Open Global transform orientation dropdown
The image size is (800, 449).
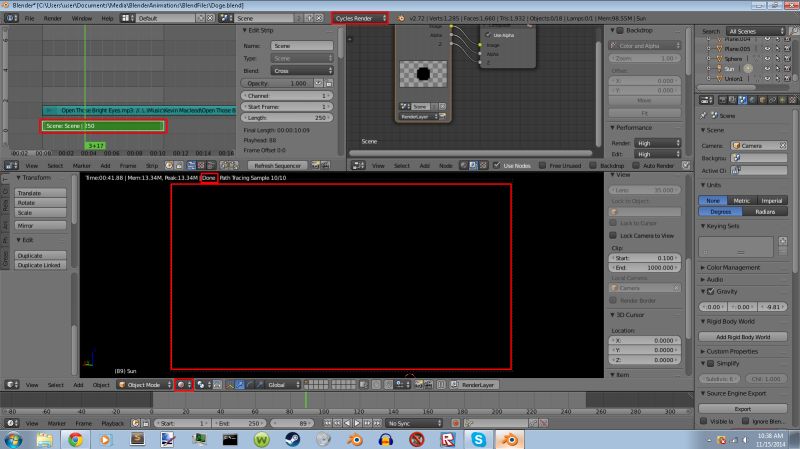[x=283, y=385]
